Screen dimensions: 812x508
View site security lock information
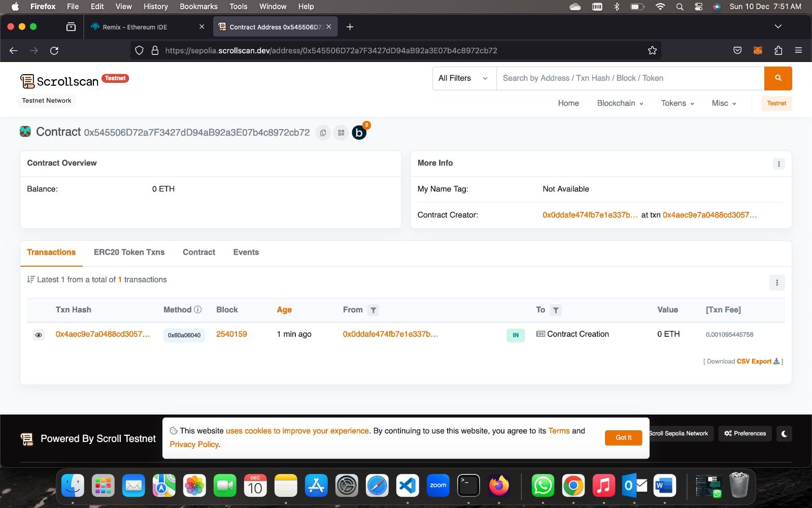pyautogui.click(x=155, y=50)
